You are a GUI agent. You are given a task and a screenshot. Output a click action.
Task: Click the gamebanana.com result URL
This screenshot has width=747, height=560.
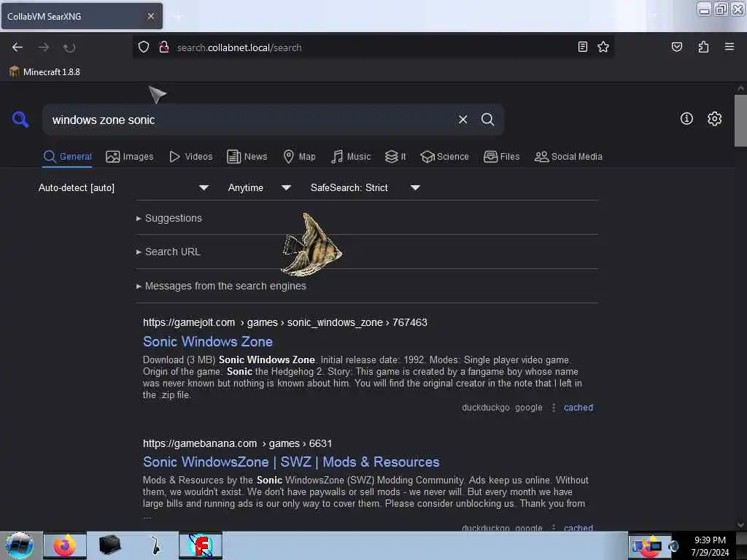[x=237, y=443]
